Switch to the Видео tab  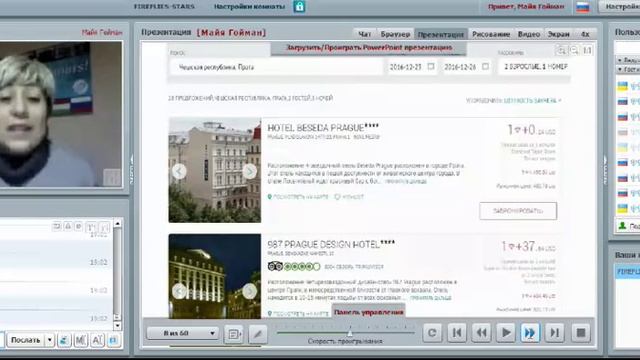(x=529, y=34)
